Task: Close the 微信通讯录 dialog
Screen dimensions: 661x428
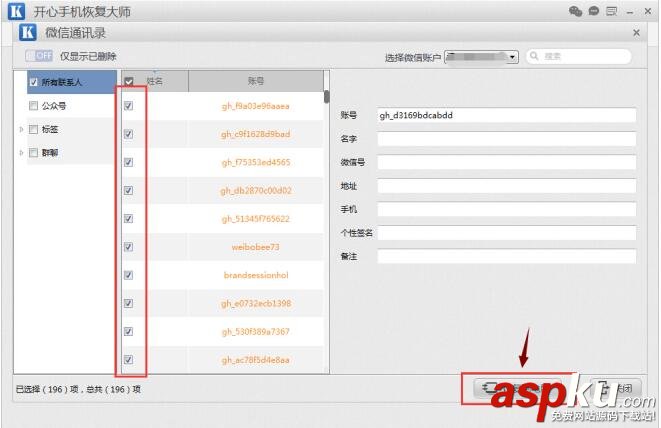Action: pyautogui.click(x=636, y=33)
